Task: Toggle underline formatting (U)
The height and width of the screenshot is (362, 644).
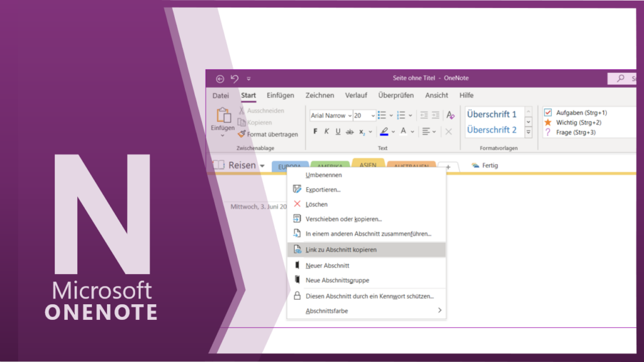Action: click(x=338, y=131)
